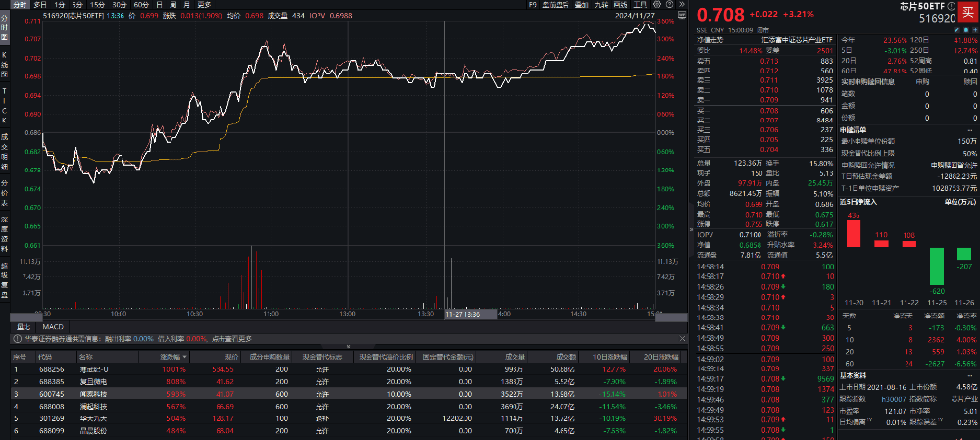Click the F9 toolbar button

[532, 4]
